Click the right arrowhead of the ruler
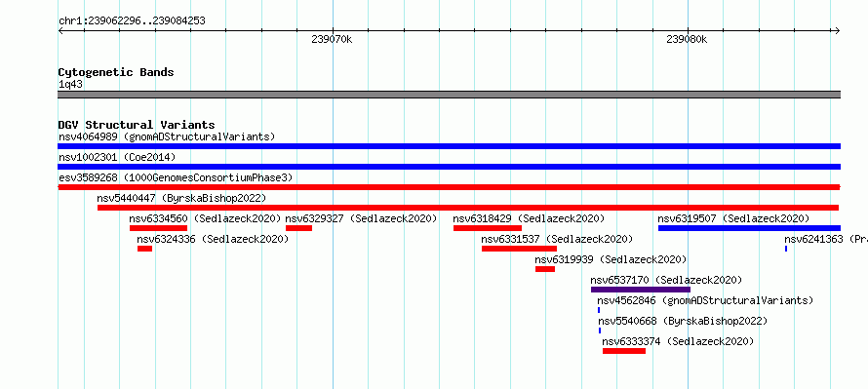 point(838,31)
